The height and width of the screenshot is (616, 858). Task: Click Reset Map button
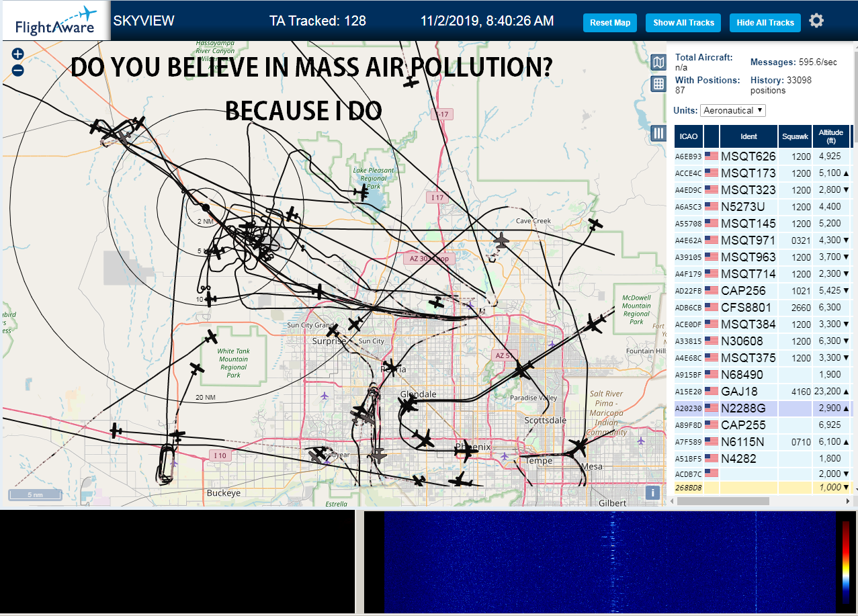pos(610,22)
